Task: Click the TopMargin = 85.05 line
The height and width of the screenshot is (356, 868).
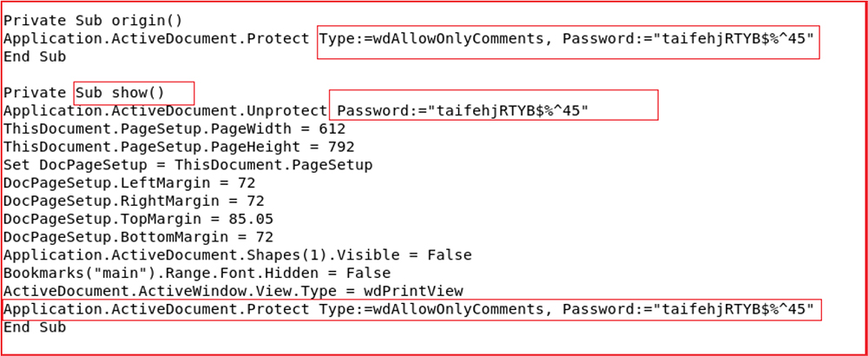Action: coord(138,220)
